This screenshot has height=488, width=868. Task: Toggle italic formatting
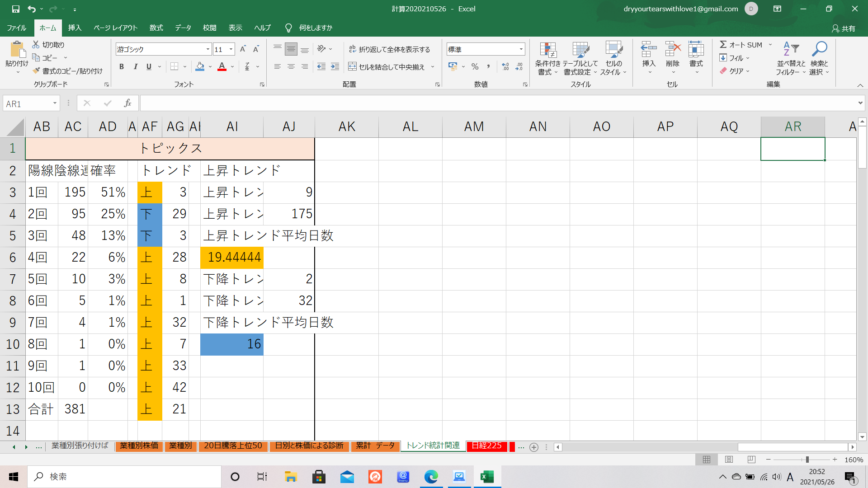click(x=135, y=67)
